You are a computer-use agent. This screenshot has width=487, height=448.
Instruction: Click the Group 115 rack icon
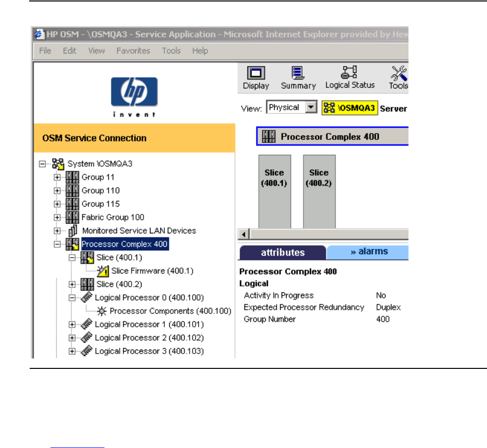tap(72, 204)
